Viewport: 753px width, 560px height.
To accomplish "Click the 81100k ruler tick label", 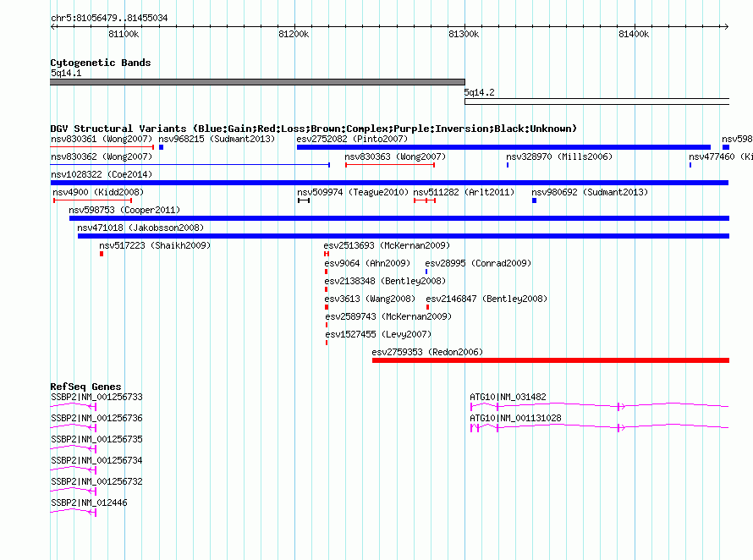I will tap(124, 34).
